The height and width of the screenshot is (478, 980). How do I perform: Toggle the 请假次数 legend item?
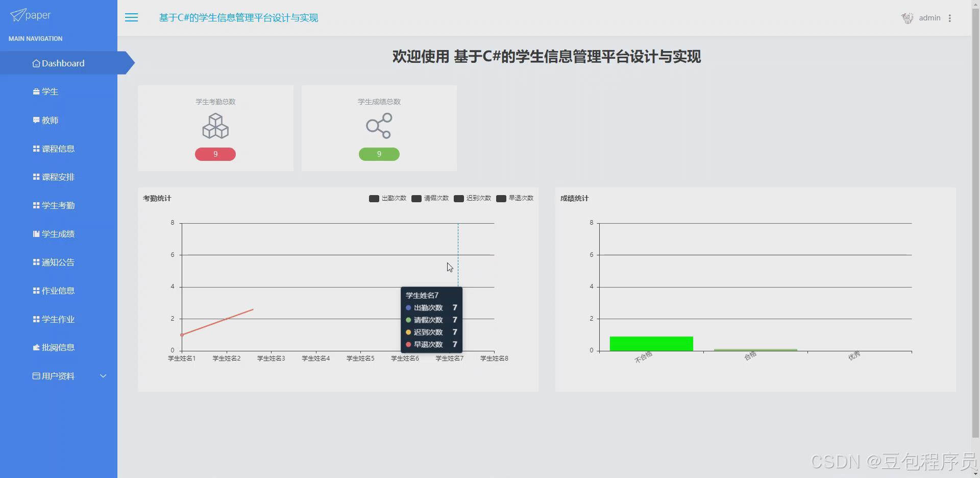[429, 199]
